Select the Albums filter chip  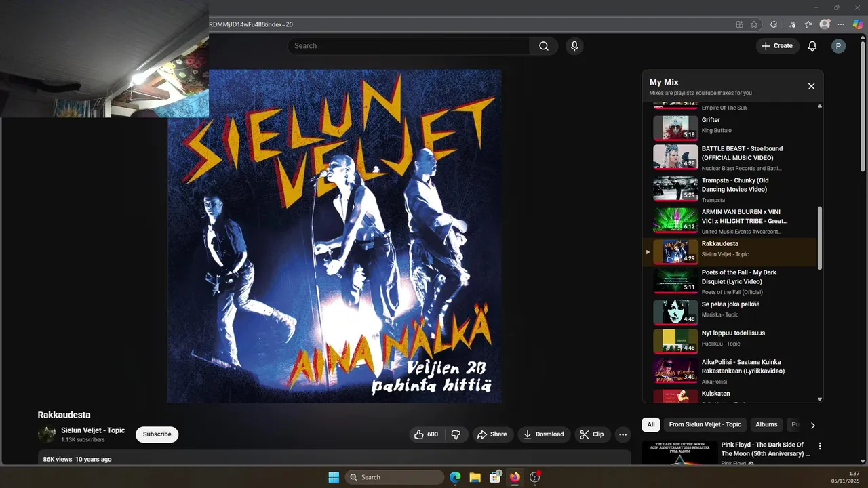coord(766,424)
